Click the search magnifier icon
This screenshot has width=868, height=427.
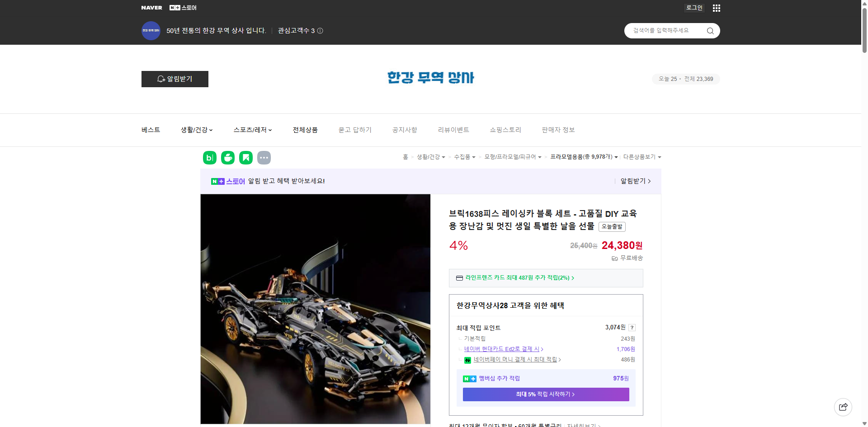click(710, 30)
